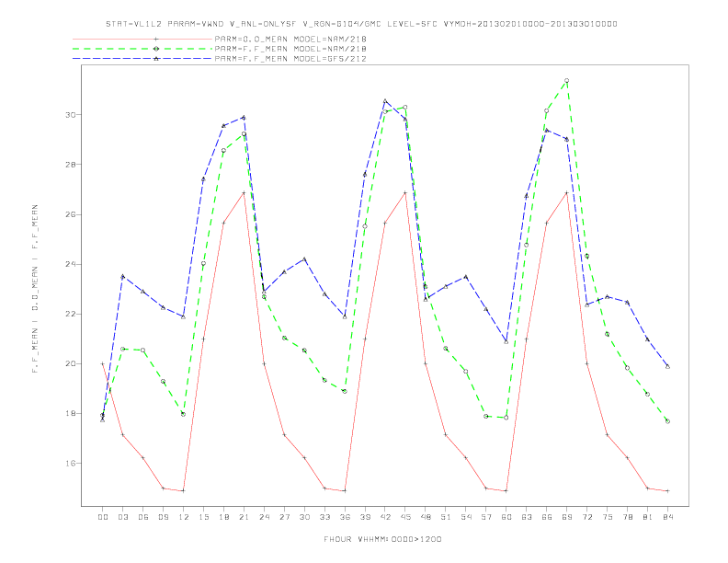Screen dimensions: 728x563
Task: Click the legend text PARM=F.F_MEAN MODEL=GFS/212
Action: [290, 59]
